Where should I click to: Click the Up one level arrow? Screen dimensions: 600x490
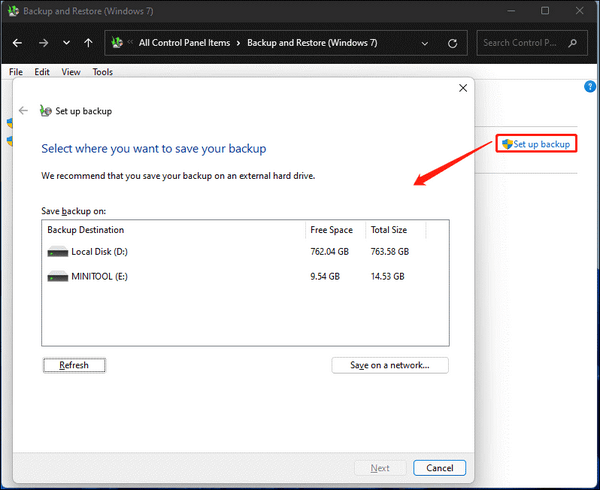(89, 43)
